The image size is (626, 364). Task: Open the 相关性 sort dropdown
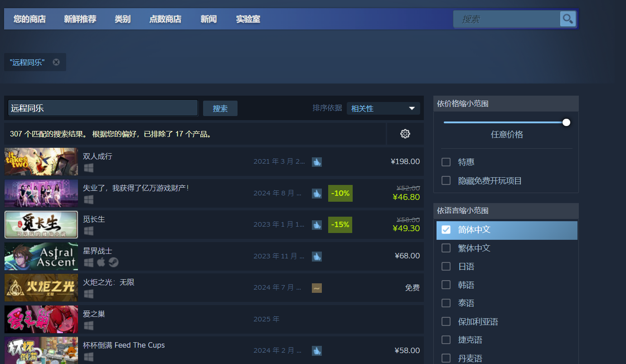click(383, 108)
